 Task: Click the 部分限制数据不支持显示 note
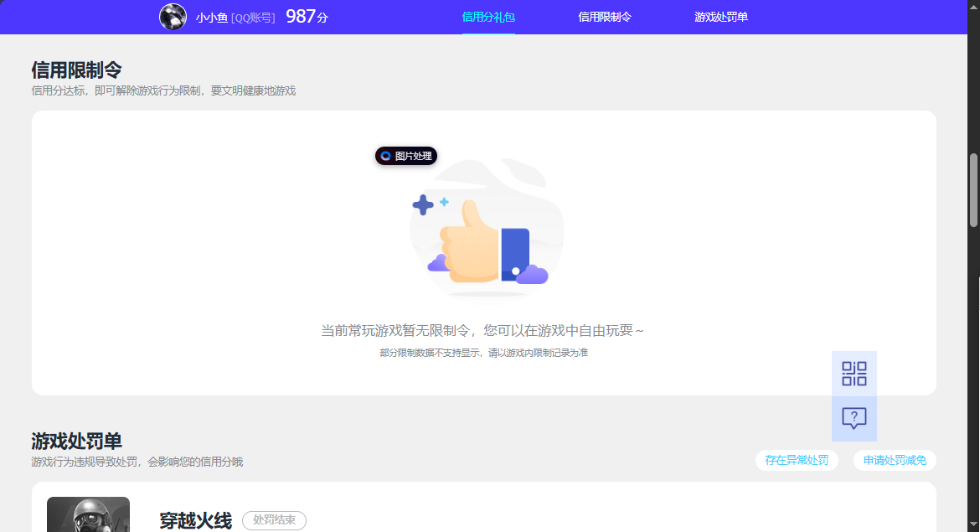(484, 353)
